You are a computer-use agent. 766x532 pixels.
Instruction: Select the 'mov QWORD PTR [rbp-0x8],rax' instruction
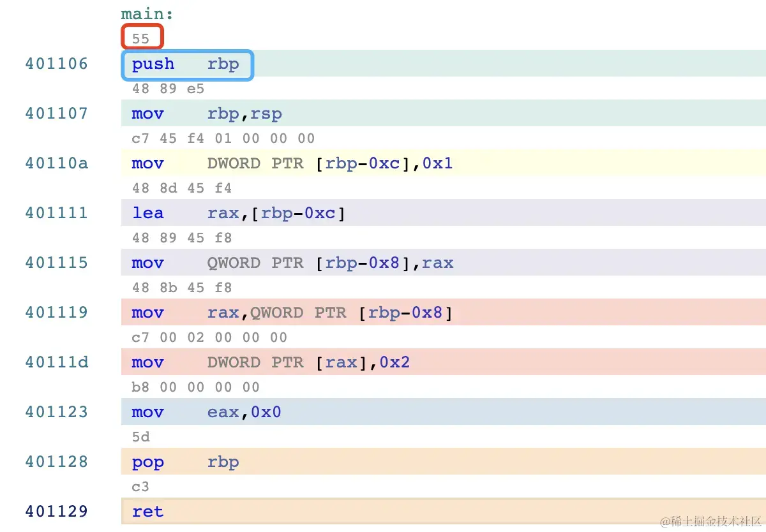point(293,263)
